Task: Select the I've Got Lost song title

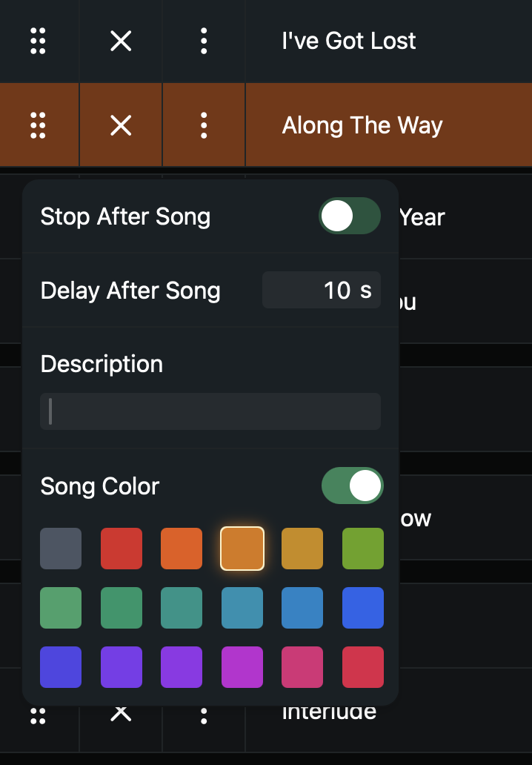Action: [349, 41]
